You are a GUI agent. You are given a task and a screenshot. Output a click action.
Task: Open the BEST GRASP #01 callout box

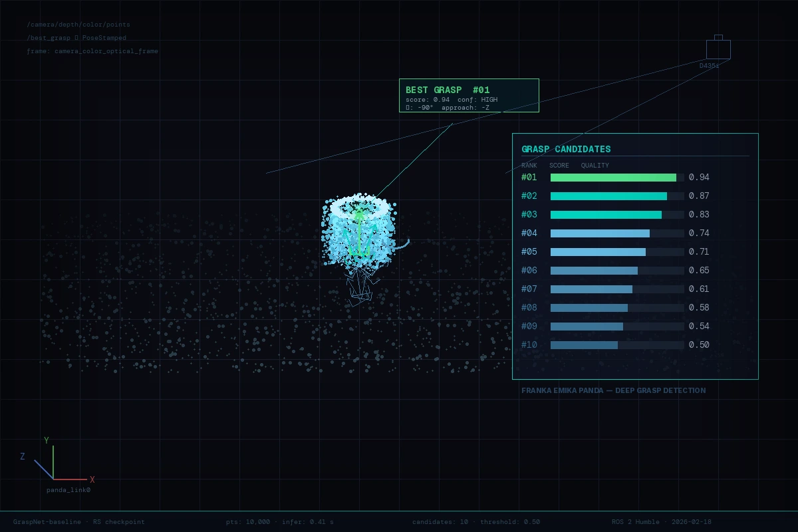pyautogui.click(x=468, y=95)
